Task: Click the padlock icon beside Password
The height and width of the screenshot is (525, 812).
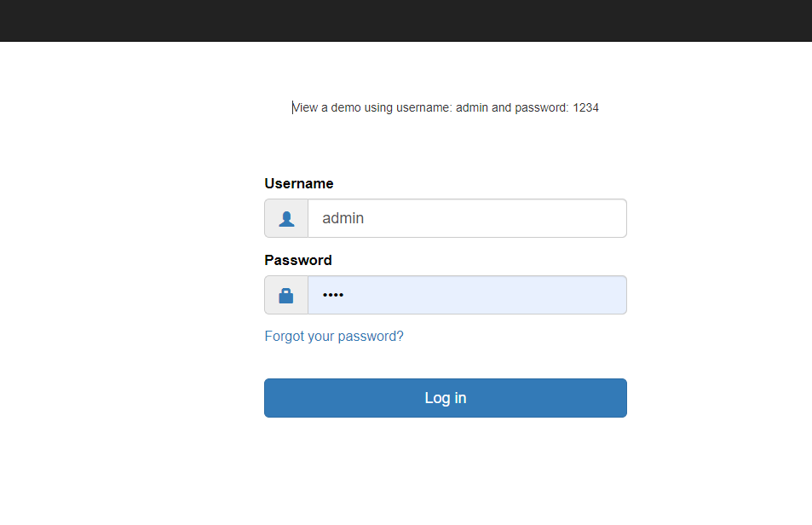Action: [x=285, y=295]
